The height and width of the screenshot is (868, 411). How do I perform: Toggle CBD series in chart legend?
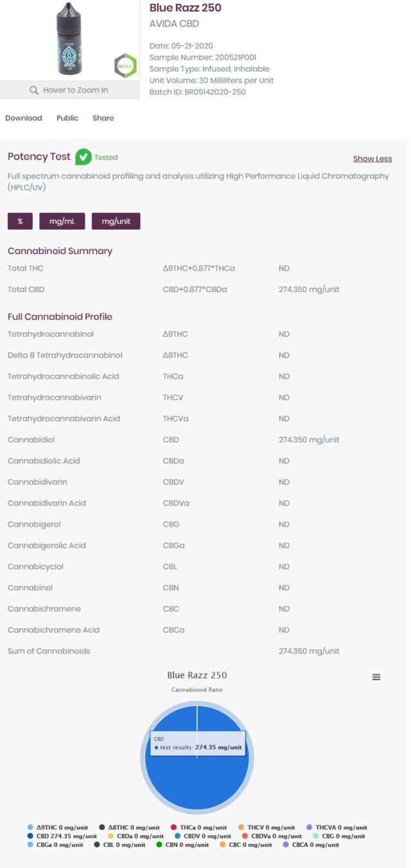(x=62, y=836)
